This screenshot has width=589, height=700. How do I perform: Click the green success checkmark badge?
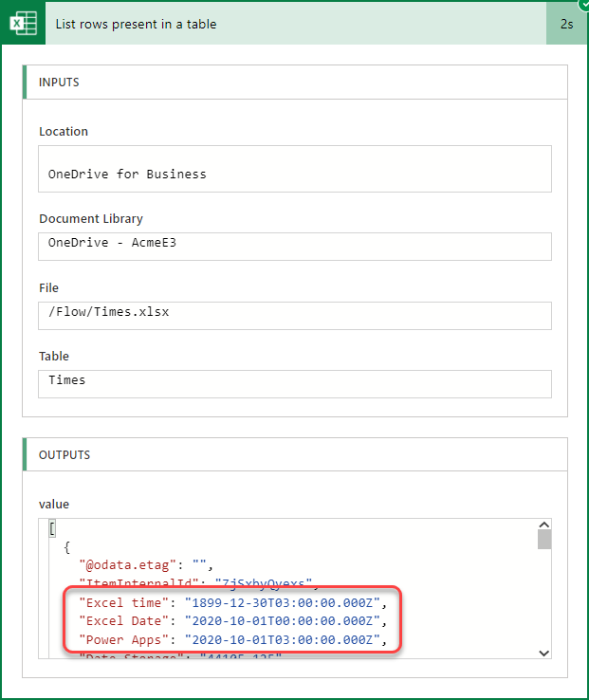pos(582,4)
